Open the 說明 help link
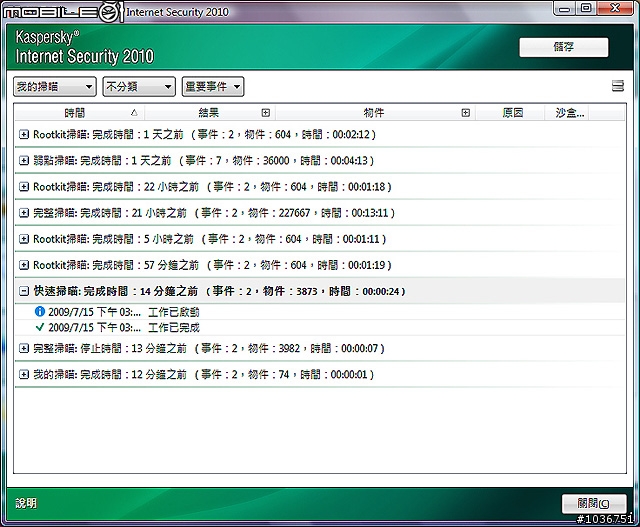Image resolution: width=640 pixels, height=527 pixels. 26,503
